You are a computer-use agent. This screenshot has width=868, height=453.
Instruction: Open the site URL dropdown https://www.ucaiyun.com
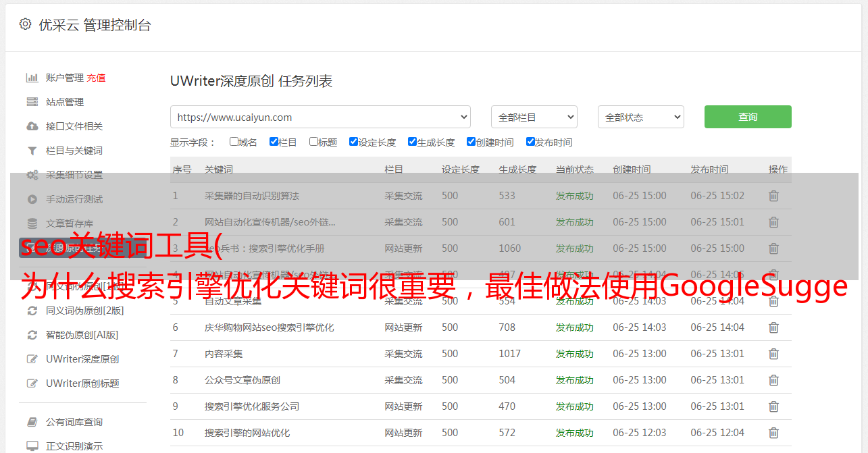coord(320,117)
